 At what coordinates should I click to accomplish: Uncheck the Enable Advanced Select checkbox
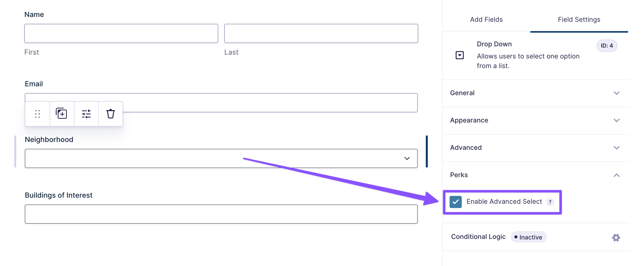[455, 202]
